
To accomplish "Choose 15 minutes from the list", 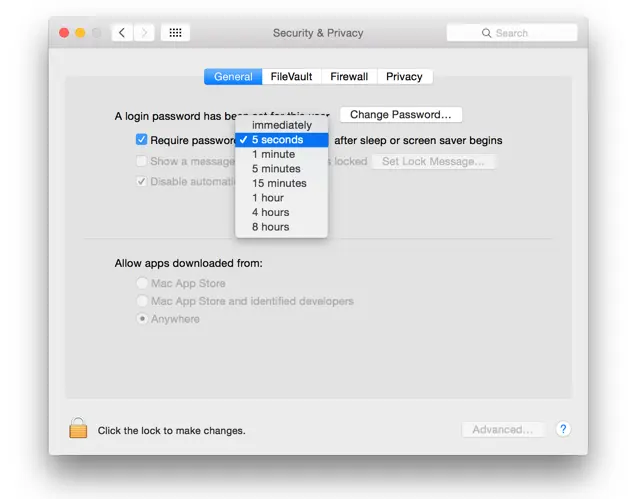I will (x=282, y=183).
